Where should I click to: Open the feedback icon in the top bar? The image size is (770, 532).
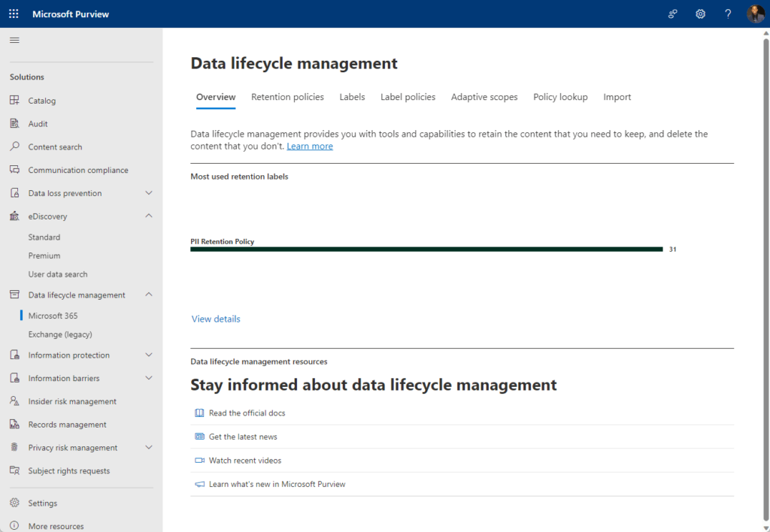[x=673, y=14]
